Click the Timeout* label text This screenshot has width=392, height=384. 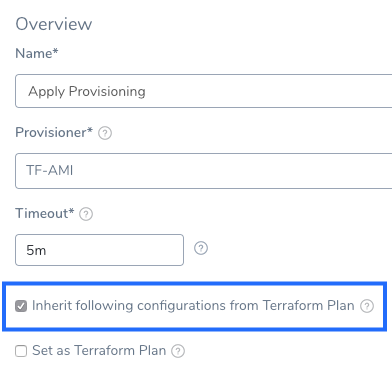tap(45, 214)
